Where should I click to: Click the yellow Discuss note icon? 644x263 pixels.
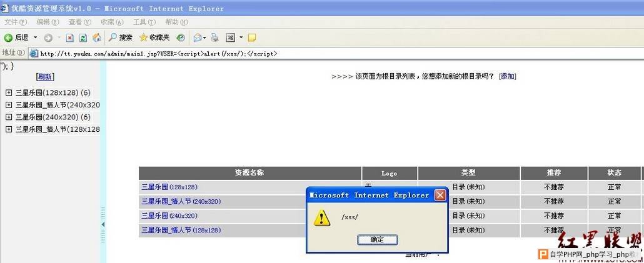coord(252,38)
